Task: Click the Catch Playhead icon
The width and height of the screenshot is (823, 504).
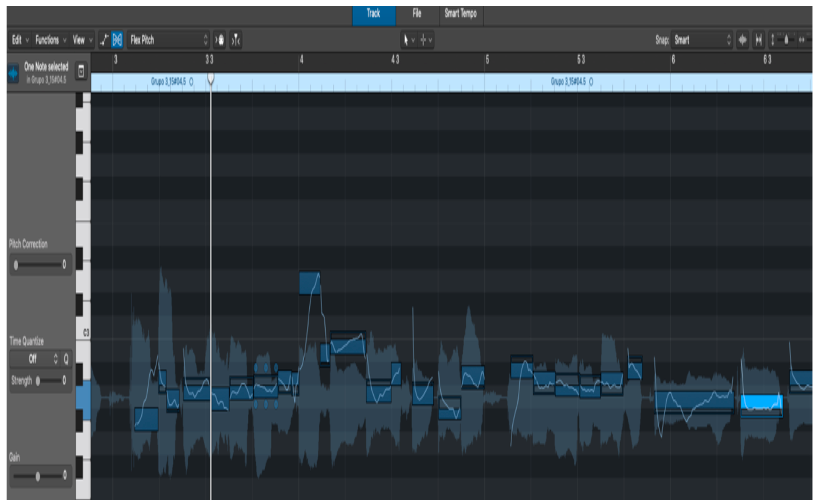Action: (x=236, y=40)
